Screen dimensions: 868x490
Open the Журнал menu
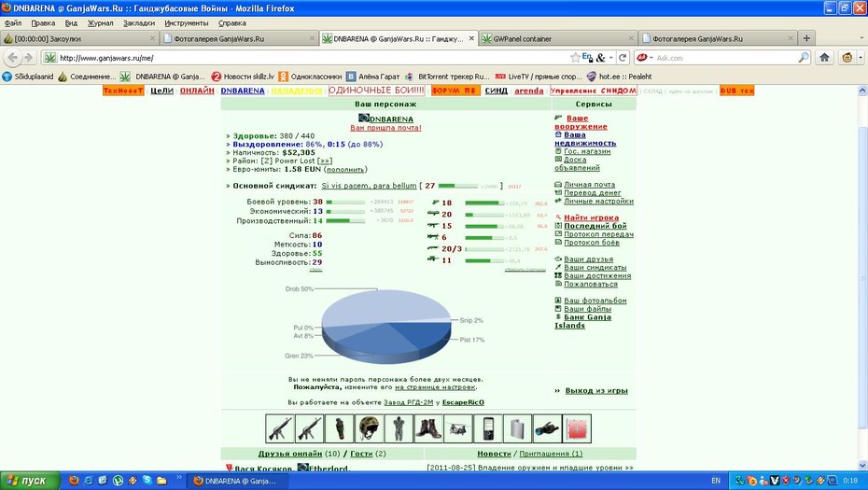coord(100,23)
